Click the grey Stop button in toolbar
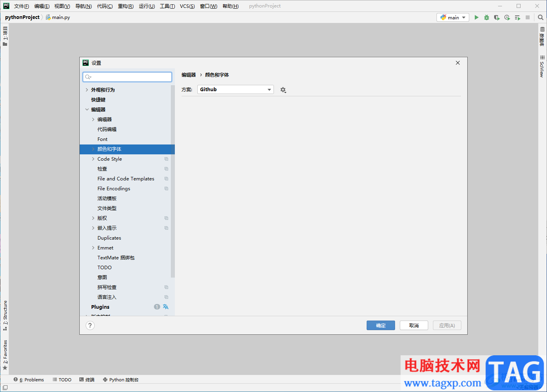The image size is (547, 392). pyautogui.click(x=528, y=17)
